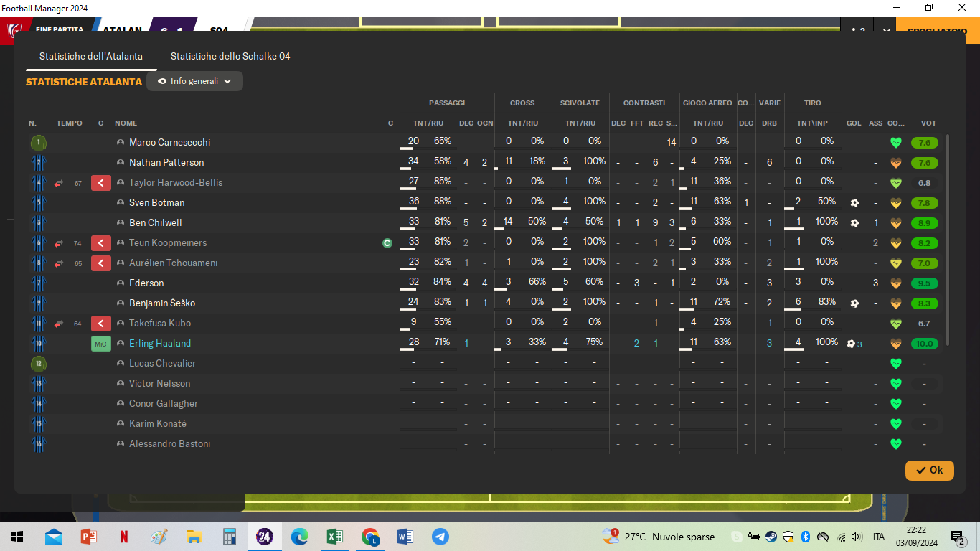980x551 pixels.
Task: Click the vertical scrollbar of the stats table
Action: 948,239
